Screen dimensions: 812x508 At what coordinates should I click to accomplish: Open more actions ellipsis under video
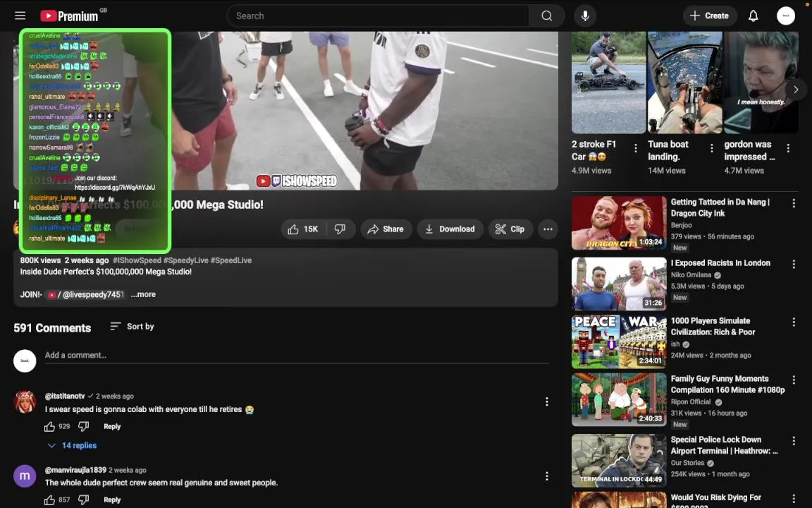(x=548, y=229)
